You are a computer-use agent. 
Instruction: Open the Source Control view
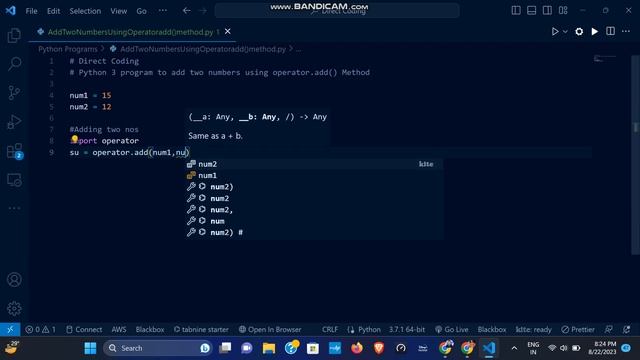click(x=14, y=93)
